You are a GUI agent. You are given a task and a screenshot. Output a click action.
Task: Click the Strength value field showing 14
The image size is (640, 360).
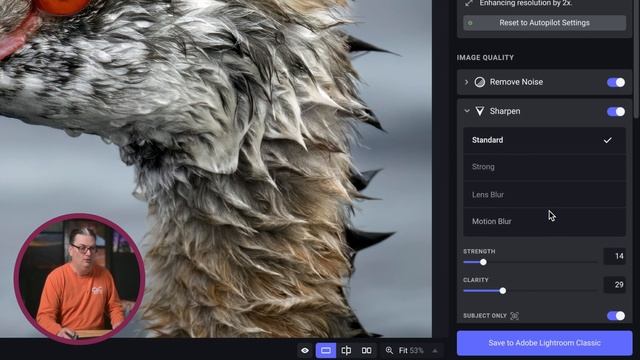pos(614,256)
